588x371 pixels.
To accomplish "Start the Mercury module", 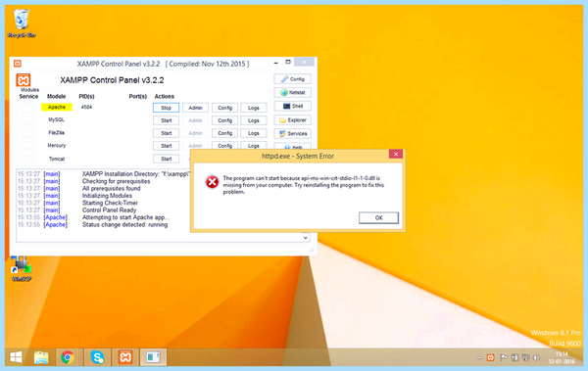I will pyautogui.click(x=166, y=146).
